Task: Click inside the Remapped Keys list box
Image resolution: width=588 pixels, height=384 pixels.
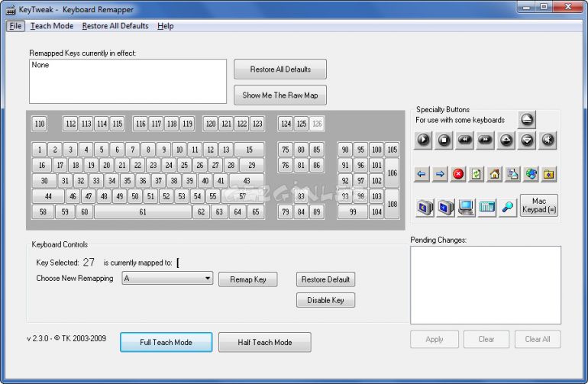Action: tap(128, 81)
